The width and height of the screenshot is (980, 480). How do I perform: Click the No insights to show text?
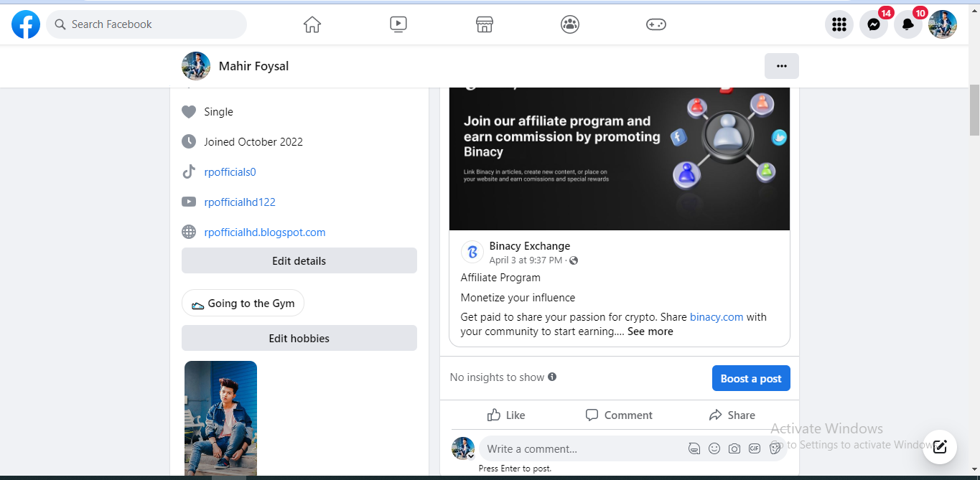pyautogui.click(x=497, y=377)
